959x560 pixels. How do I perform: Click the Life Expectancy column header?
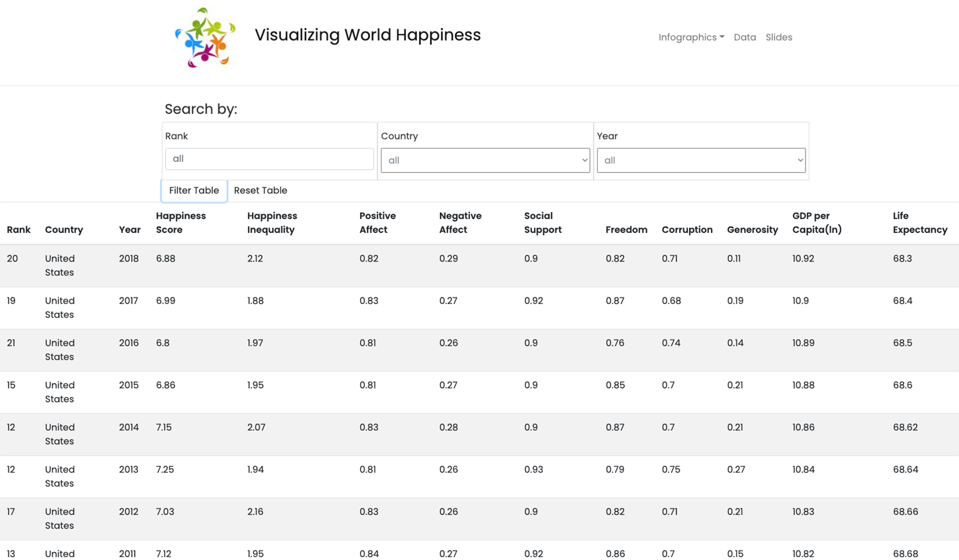coord(920,223)
